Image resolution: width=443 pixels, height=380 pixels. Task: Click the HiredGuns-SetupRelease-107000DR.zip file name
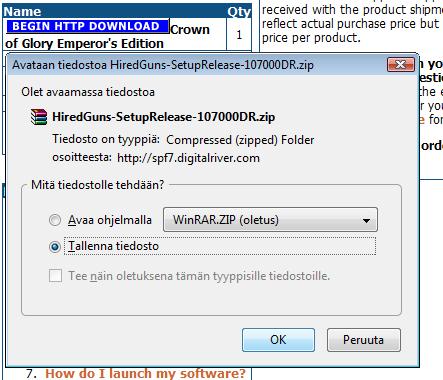[163, 117]
